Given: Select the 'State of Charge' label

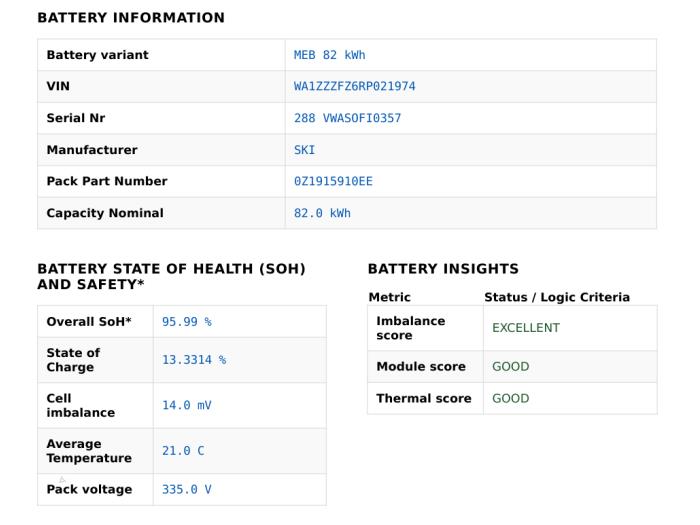Looking at the screenshot, I should pos(73,359).
